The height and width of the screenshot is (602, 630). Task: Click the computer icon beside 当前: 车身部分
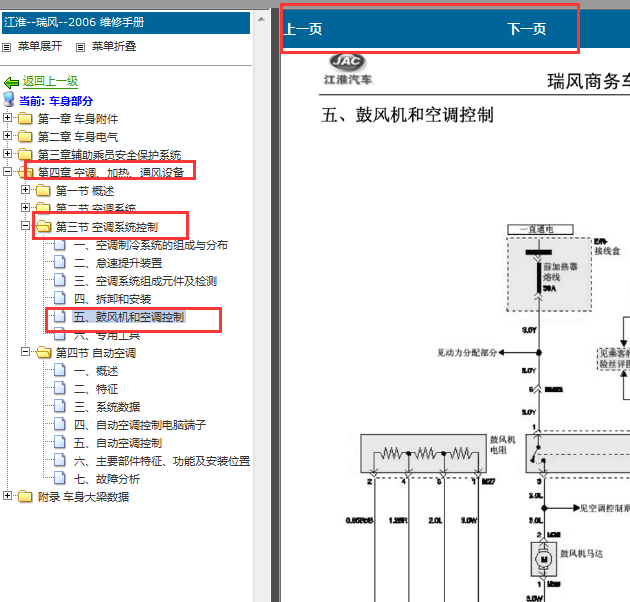9,99
